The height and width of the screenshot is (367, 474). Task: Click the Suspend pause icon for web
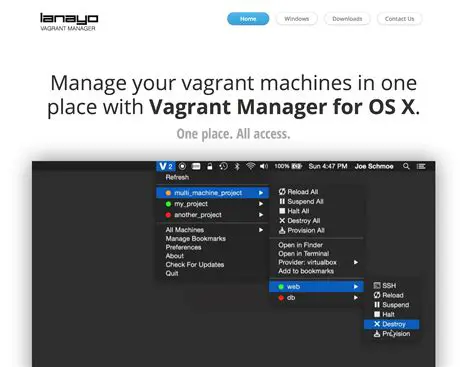(377, 305)
